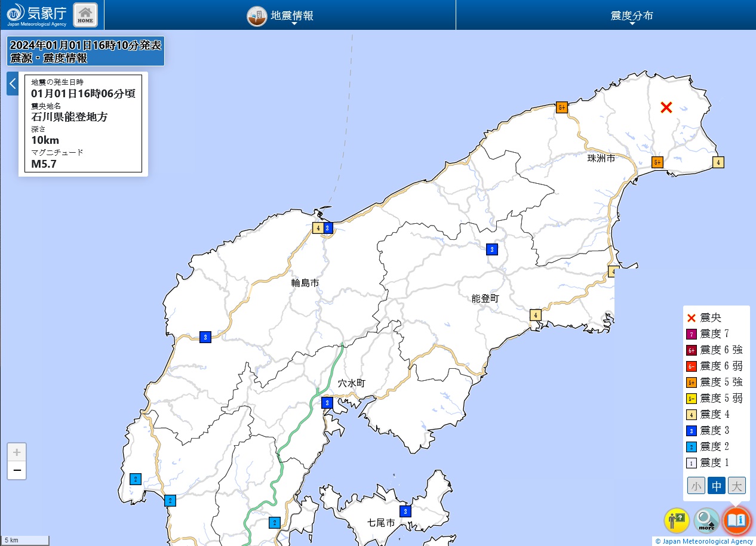
Task: Select small icon size 小
Action: (x=696, y=486)
